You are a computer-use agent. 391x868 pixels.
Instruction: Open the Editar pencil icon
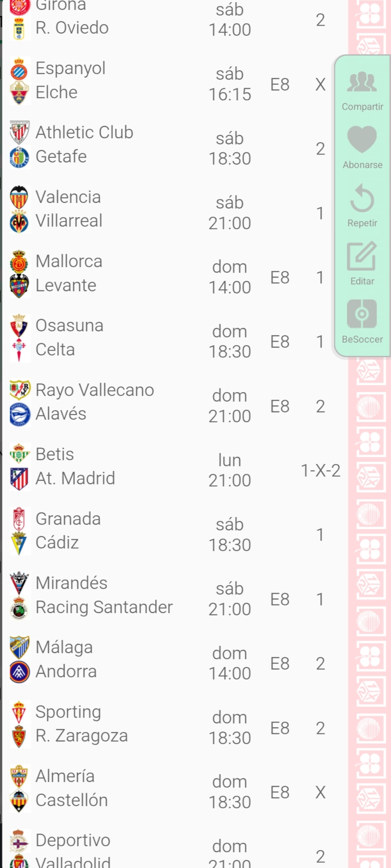point(362,256)
